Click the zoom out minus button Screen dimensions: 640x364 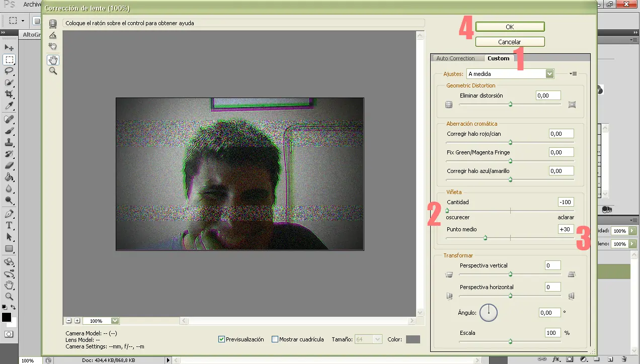point(69,321)
